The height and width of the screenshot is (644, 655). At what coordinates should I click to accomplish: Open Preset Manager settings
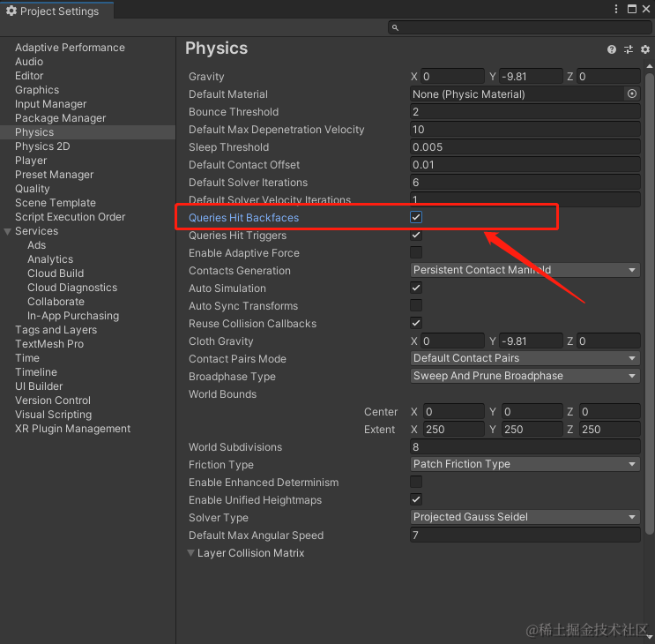54,175
